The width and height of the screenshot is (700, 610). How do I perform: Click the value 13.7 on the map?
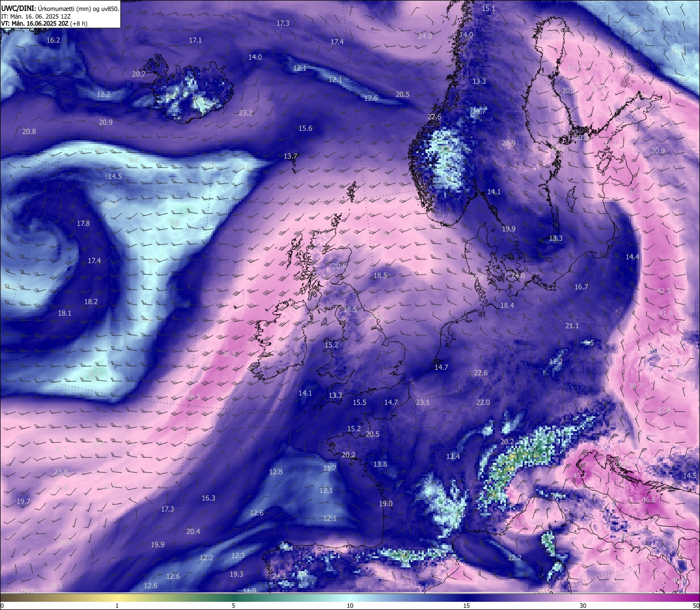[290, 156]
